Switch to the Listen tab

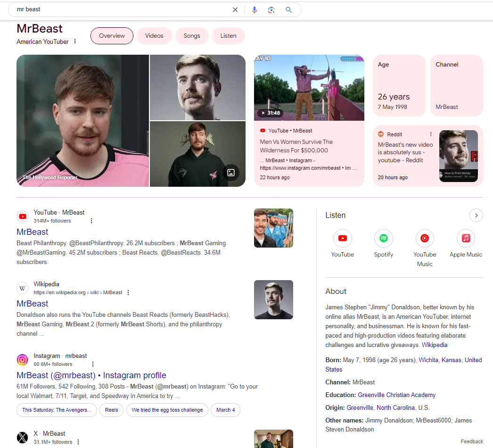click(228, 36)
